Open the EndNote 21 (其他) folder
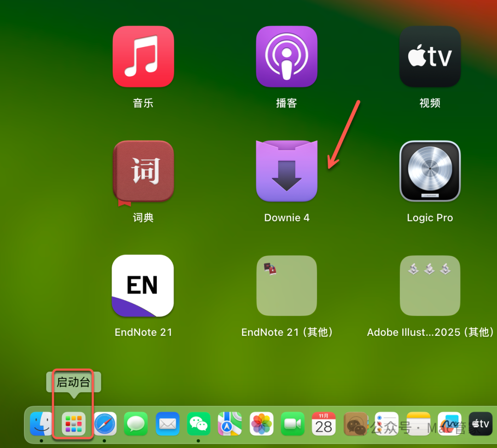Image resolution: width=497 pixels, height=448 pixels. click(287, 286)
